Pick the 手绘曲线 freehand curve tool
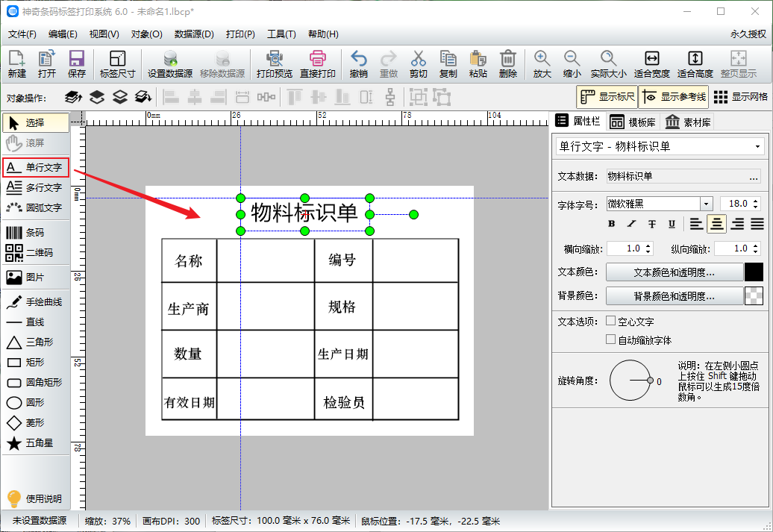 [36, 301]
